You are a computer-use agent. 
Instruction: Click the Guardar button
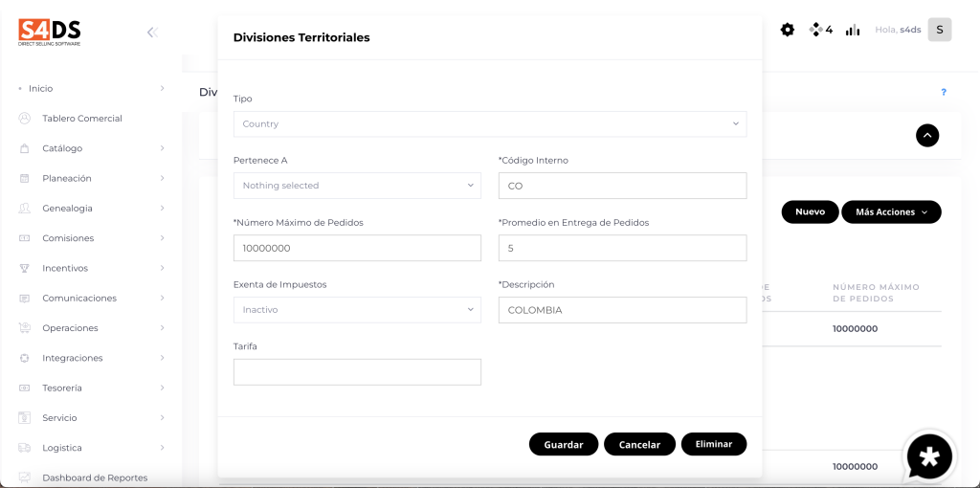pos(563,445)
